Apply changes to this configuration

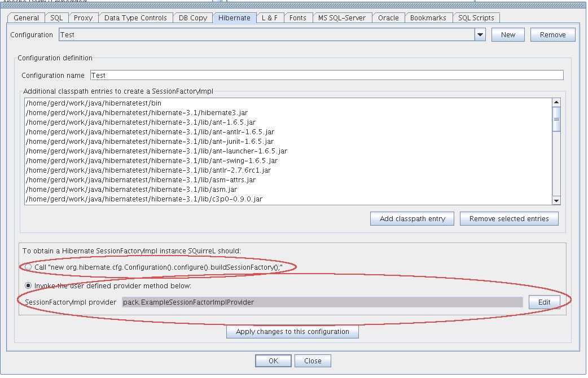[292, 332]
